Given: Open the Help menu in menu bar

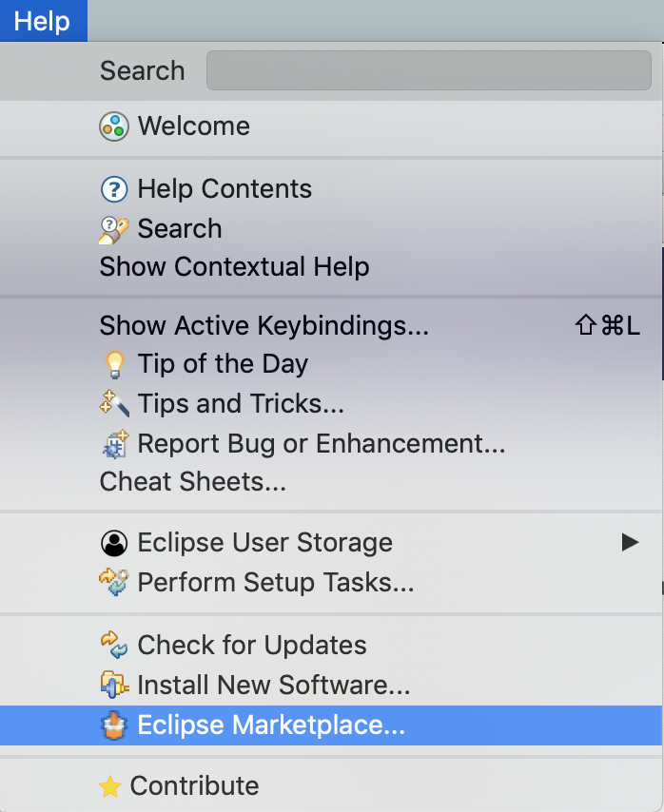Looking at the screenshot, I should 43,21.
